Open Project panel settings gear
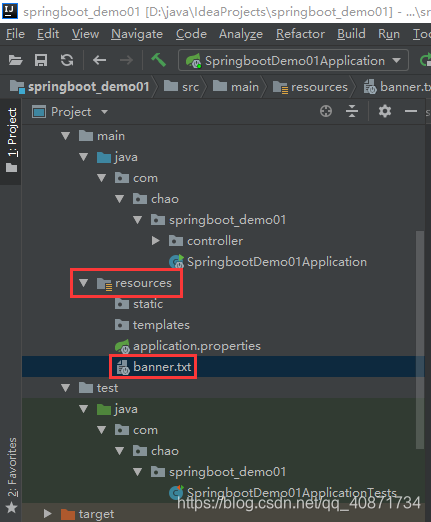The height and width of the screenshot is (522, 431). [385, 111]
